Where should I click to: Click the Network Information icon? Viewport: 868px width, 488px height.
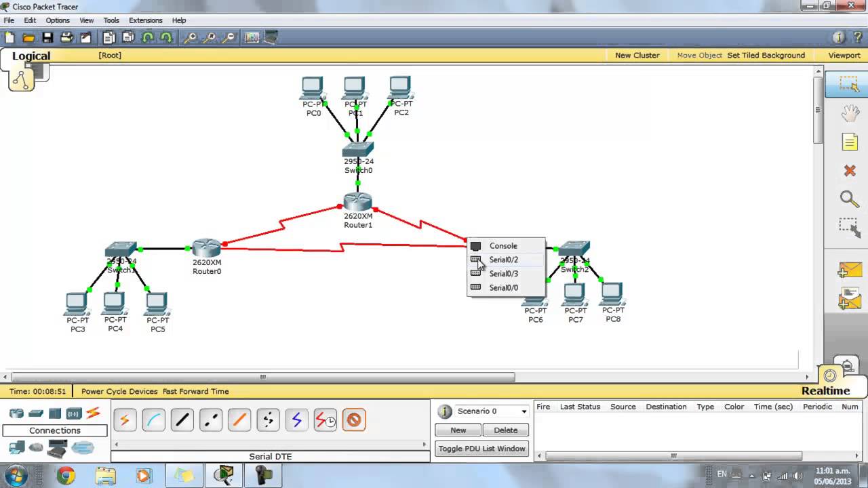[x=839, y=37]
